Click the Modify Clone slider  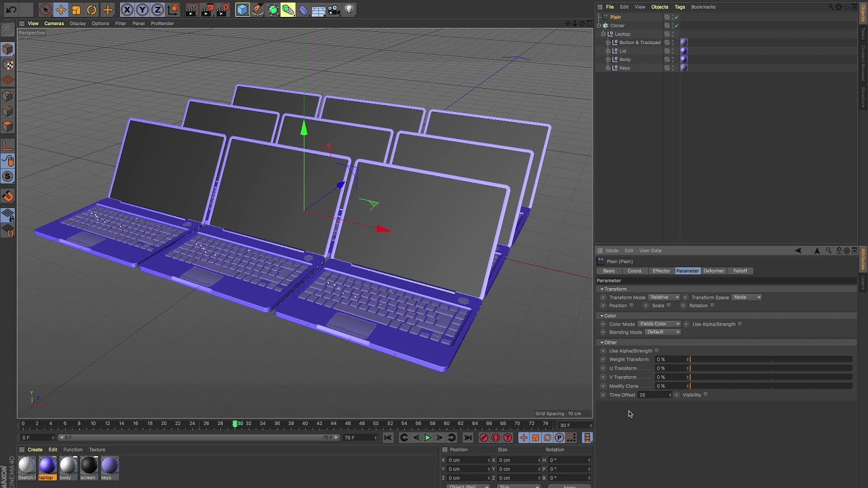pos(770,386)
